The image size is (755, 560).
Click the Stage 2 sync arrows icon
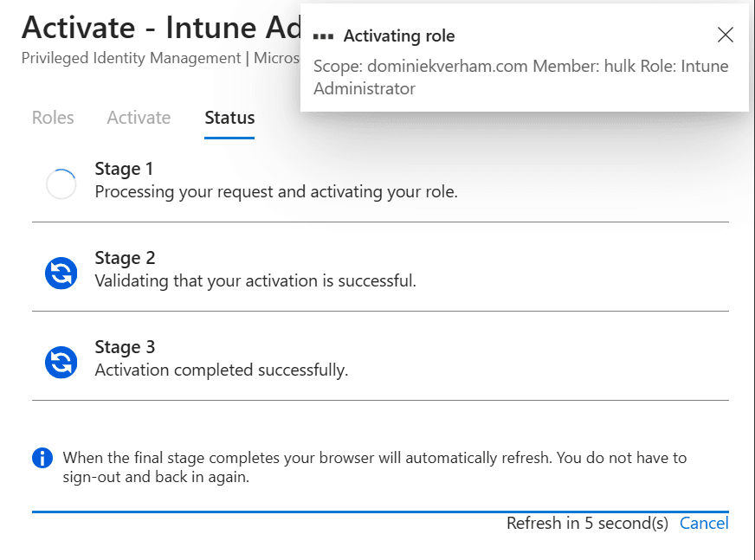tap(61, 273)
